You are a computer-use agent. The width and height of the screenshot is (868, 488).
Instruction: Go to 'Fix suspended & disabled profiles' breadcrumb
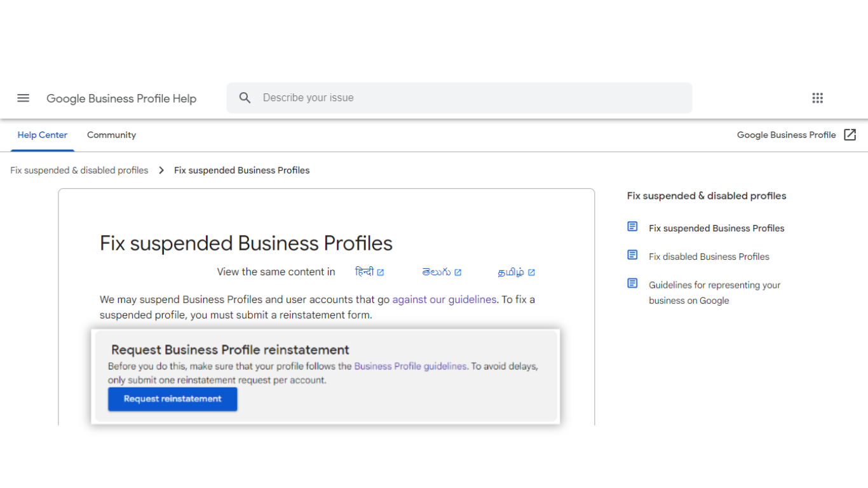(x=79, y=170)
